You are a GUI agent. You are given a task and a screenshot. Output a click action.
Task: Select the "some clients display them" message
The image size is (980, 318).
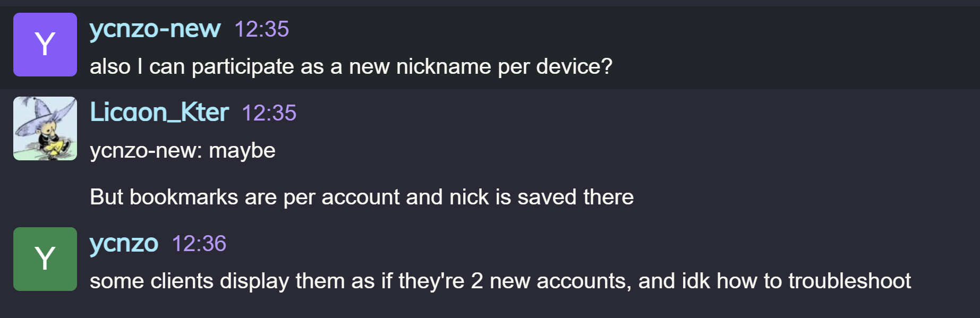click(499, 281)
